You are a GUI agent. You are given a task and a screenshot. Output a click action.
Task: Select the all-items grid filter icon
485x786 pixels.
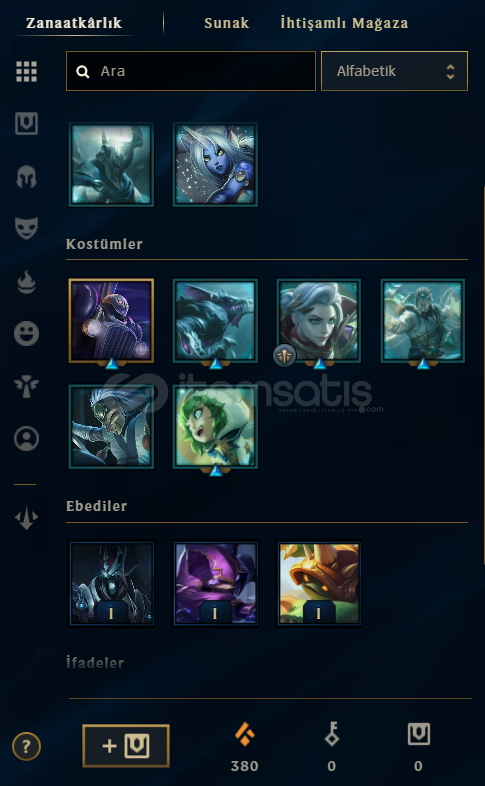(26, 72)
